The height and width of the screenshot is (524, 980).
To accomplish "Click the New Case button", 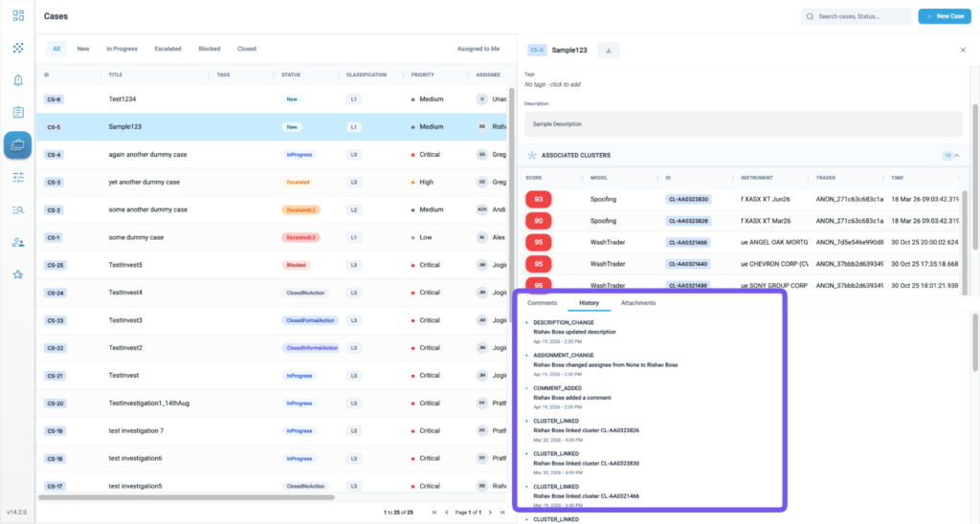I will 945,16.
